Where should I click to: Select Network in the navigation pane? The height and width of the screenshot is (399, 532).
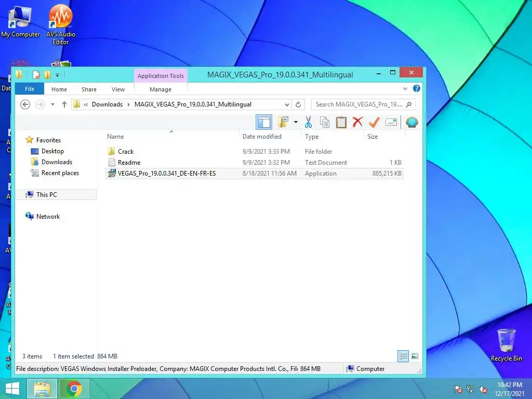[x=48, y=217]
